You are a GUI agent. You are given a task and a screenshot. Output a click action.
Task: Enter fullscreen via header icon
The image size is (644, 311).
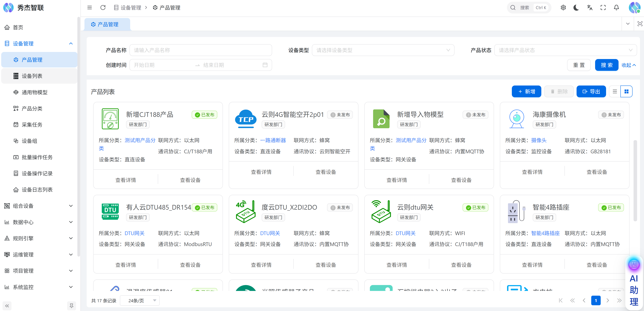pyautogui.click(x=603, y=8)
